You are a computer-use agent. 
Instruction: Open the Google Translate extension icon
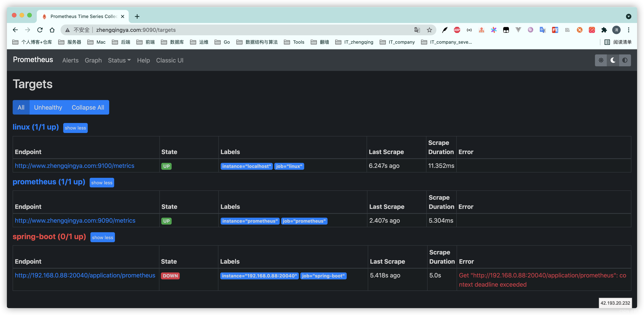coord(542,30)
